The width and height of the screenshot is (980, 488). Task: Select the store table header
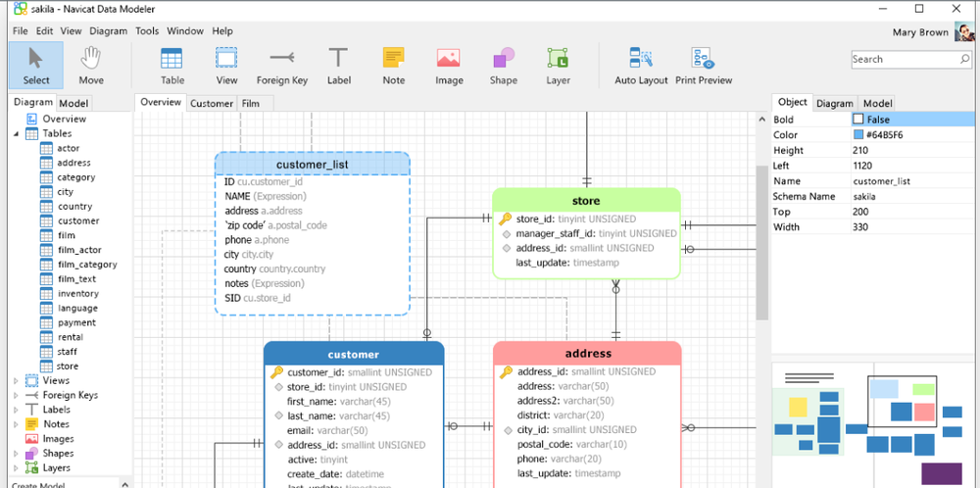point(586,201)
